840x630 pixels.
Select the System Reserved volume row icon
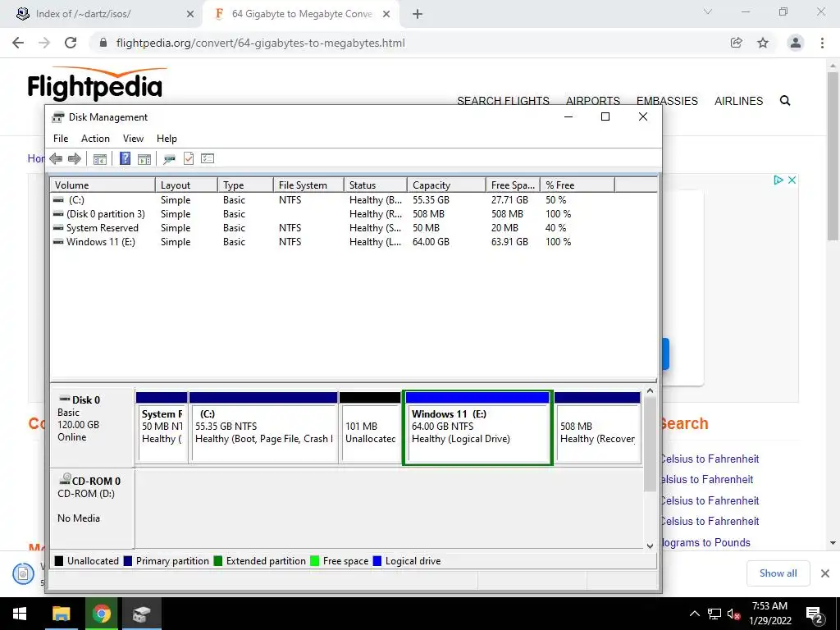[x=58, y=228]
